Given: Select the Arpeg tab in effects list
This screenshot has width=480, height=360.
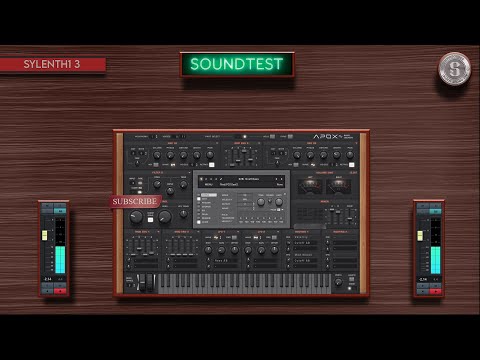Looking at the screenshot, I should tap(209, 195).
